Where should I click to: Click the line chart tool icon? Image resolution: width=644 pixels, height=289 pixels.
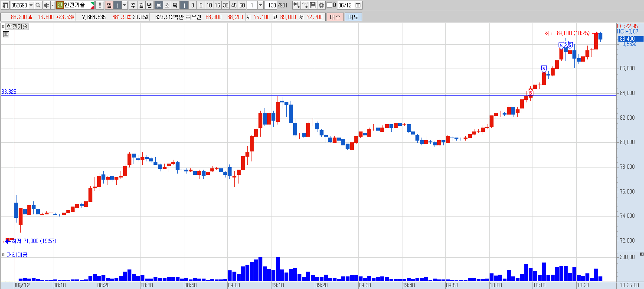coord(305,5)
